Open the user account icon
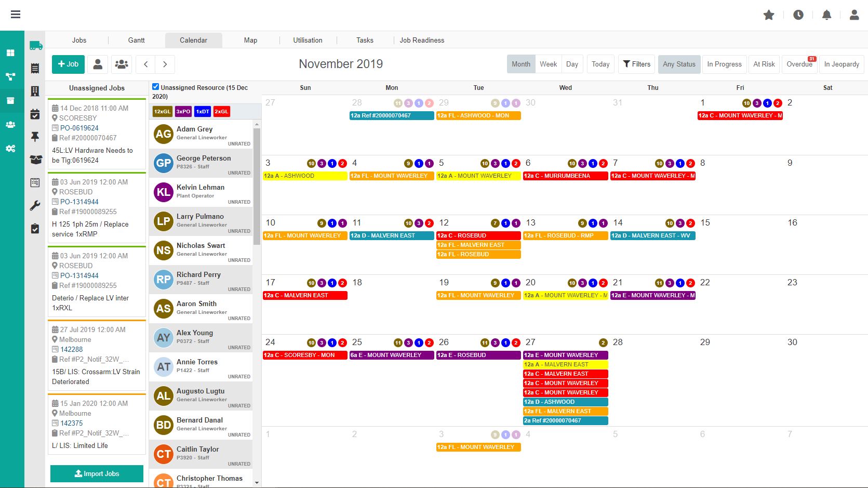 (x=854, y=15)
